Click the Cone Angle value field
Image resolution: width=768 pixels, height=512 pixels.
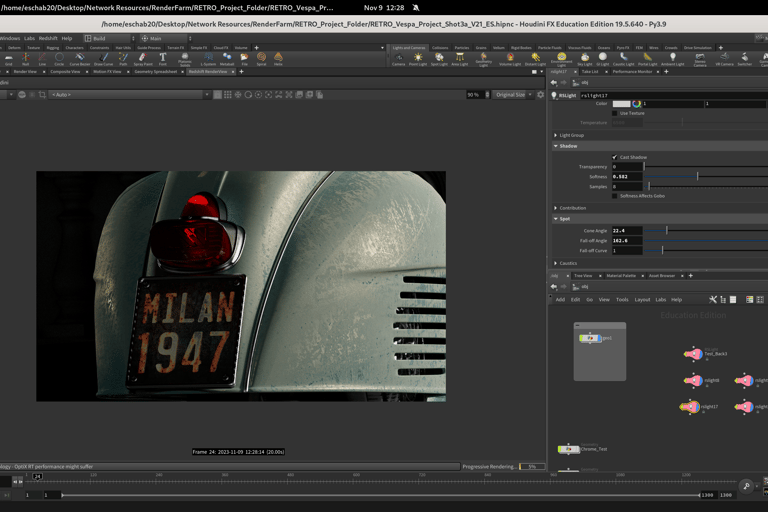point(625,231)
